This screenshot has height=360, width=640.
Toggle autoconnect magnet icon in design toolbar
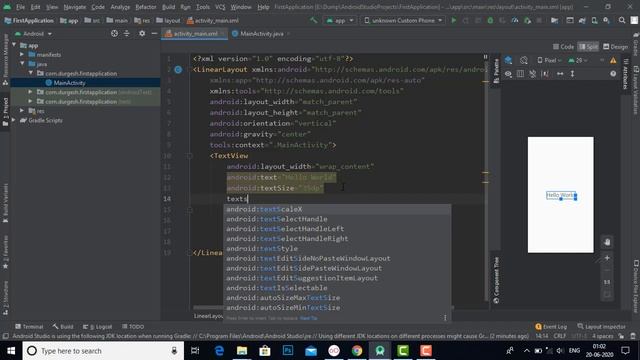[533, 74]
